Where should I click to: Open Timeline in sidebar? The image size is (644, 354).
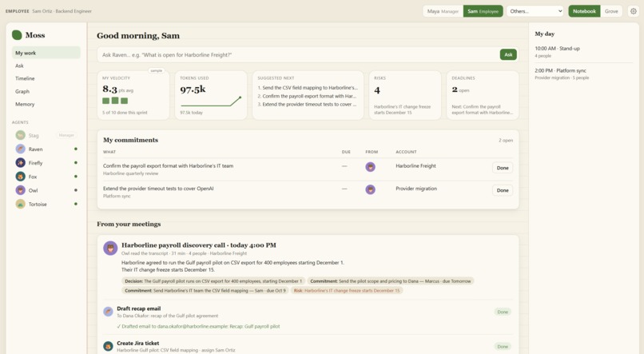point(46,78)
